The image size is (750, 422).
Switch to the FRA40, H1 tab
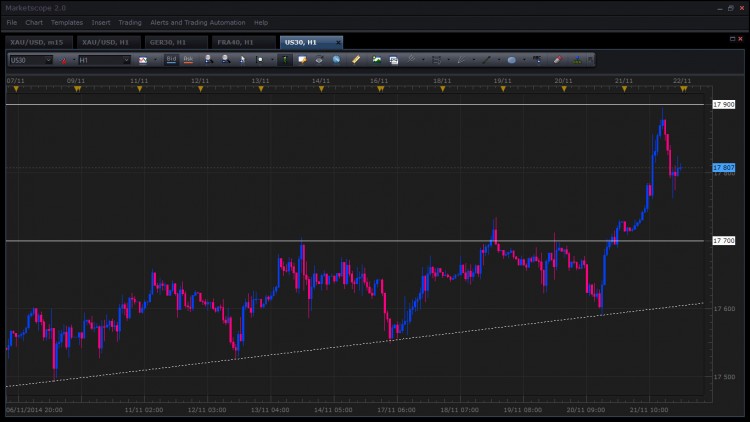pyautogui.click(x=243, y=42)
